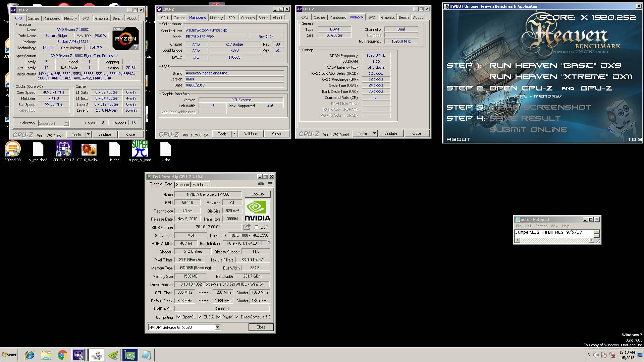Click the volume speaker tray icon
The image size is (644, 362).
596,355
